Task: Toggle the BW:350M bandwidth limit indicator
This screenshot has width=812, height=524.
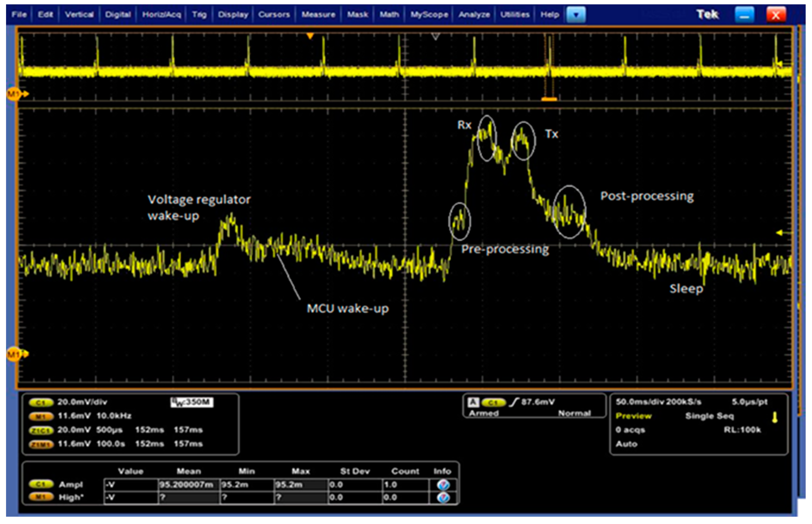Action: [192, 403]
